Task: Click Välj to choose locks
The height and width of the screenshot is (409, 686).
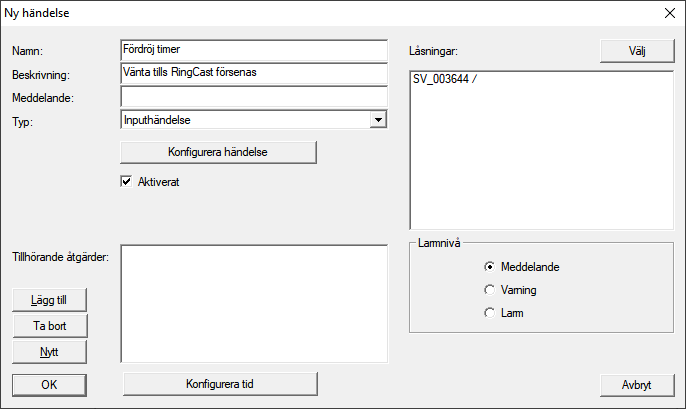Action: 637,50
